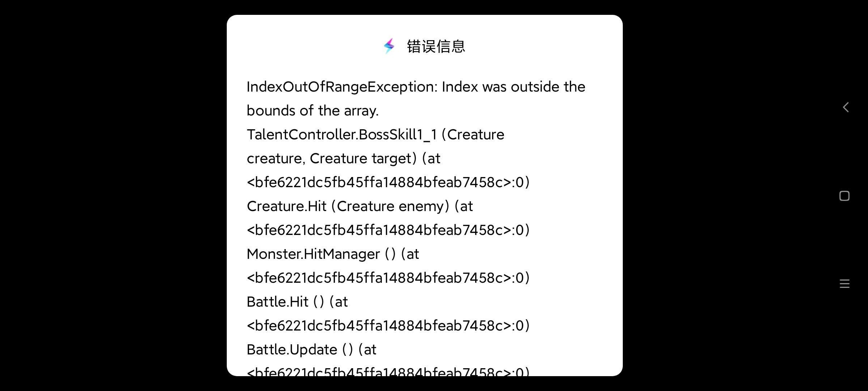Select the Monster.HitManager stack frame line
This screenshot has height=391, width=868.
(x=333, y=254)
